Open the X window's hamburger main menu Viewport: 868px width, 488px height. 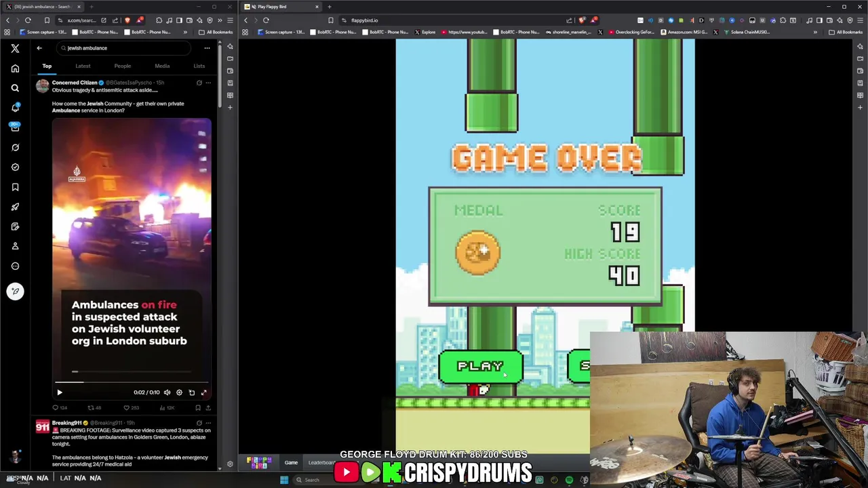tap(229, 20)
